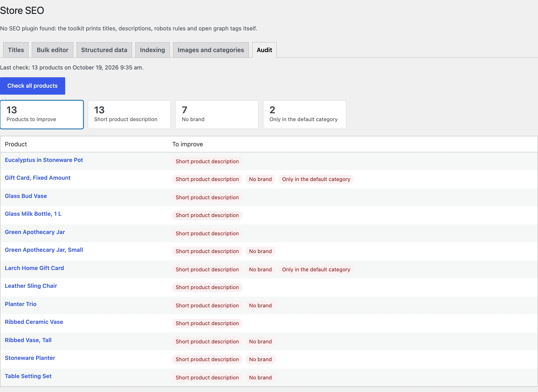The width and height of the screenshot is (538, 392).
Task: Click the Store SEO page heading
Action: click(22, 10)
